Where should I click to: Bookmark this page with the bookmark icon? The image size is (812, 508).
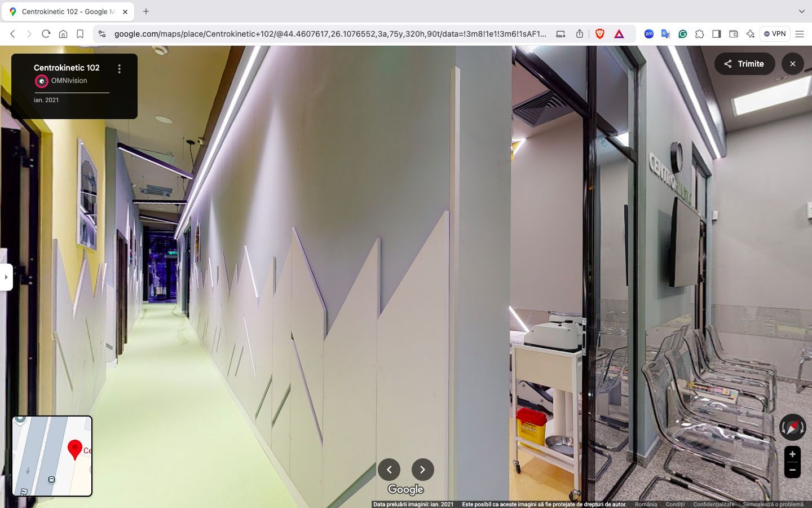(80, 34)
